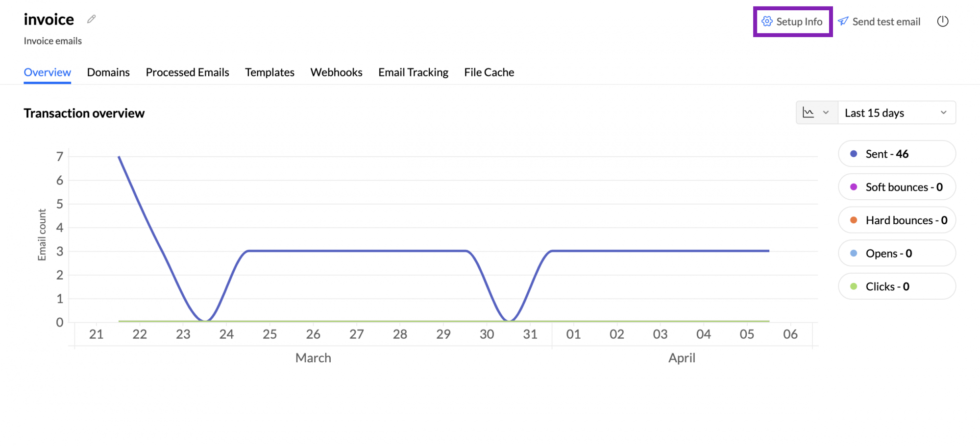This screenshot has width=980, height=446.
Task: Switch to the File Cache tab
Action: tap(489, 72)
